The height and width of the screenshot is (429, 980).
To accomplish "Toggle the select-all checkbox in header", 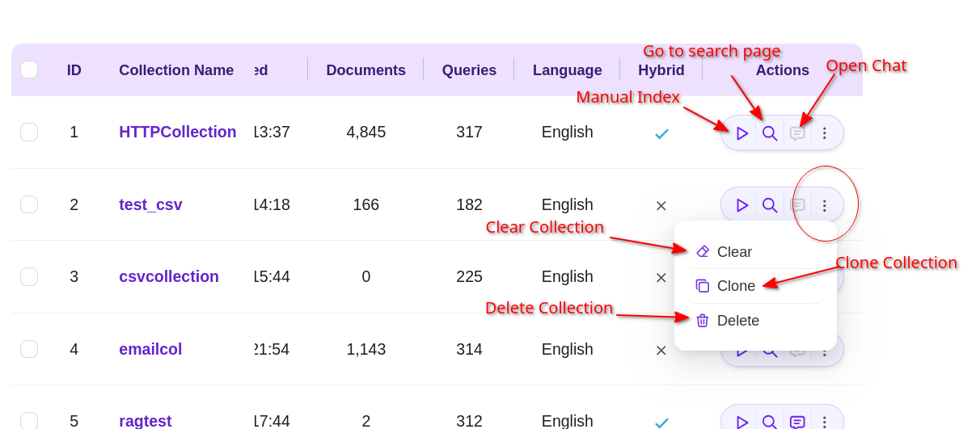I will click(x=29, y=69).
